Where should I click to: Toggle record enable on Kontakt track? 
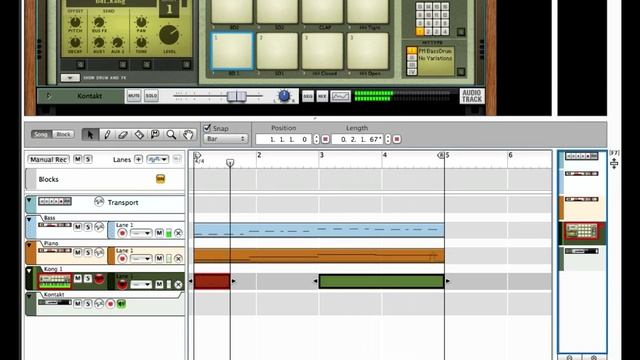point(110,304)
